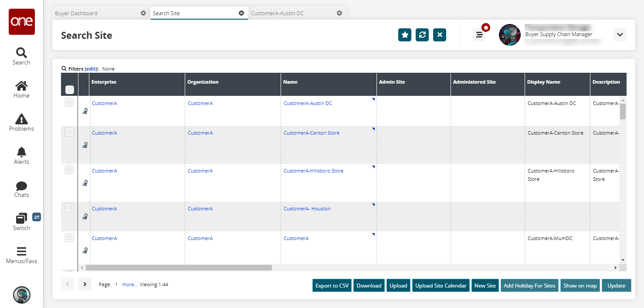Open Chats in the sidebar
Screen dimensions: 644x308
(21, 189)
